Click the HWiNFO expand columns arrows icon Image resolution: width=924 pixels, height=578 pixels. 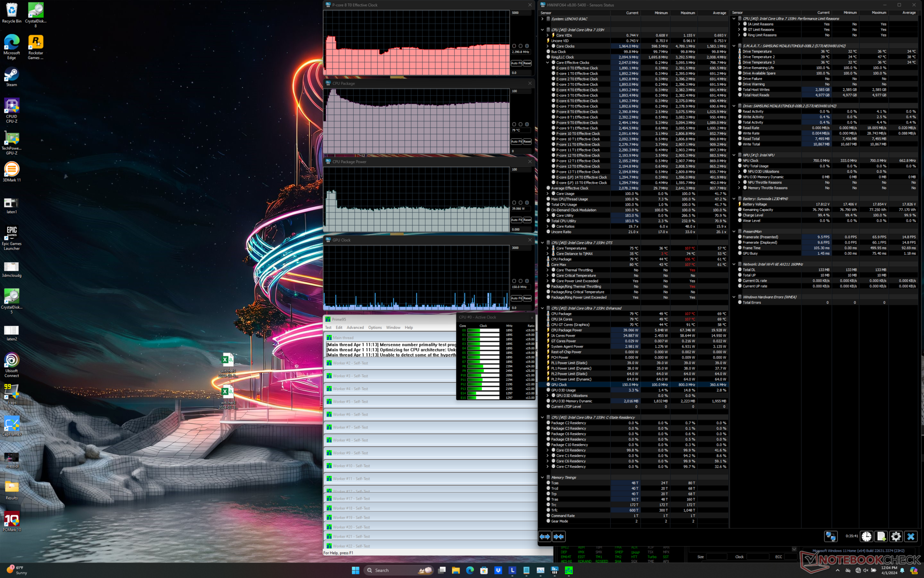[x=545, y=537]
